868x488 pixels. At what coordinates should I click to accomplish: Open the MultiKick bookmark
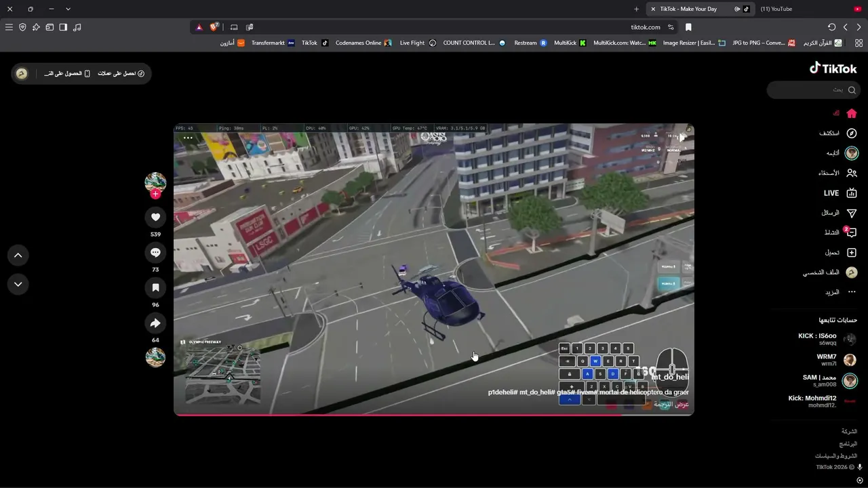pyautogui.click(x=570, y=43)
